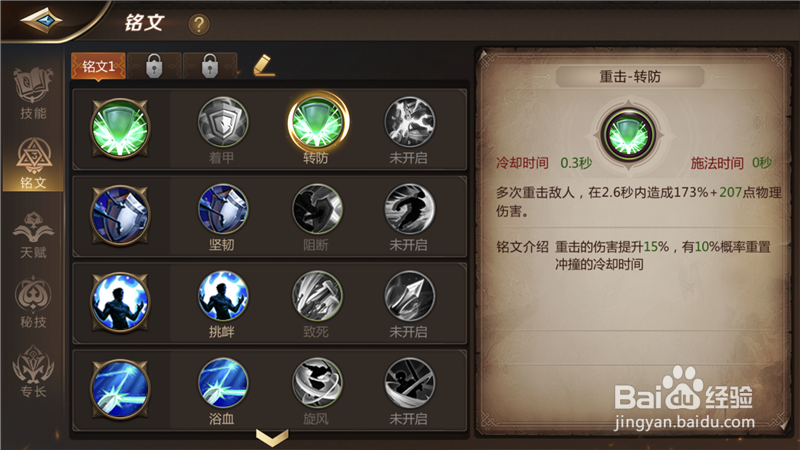800x450 pixels.
Task: Click the 未开启 slot in the first row
Action: (409, 130)
